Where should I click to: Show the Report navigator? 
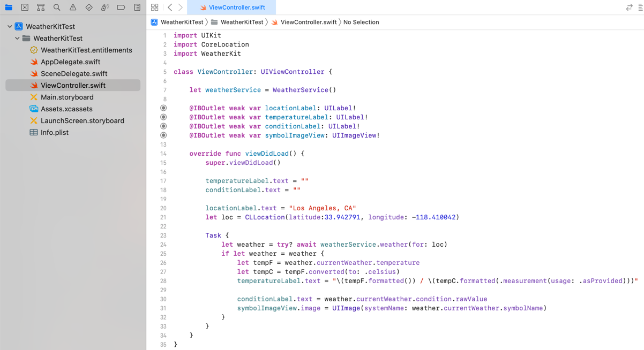point(137,7)
